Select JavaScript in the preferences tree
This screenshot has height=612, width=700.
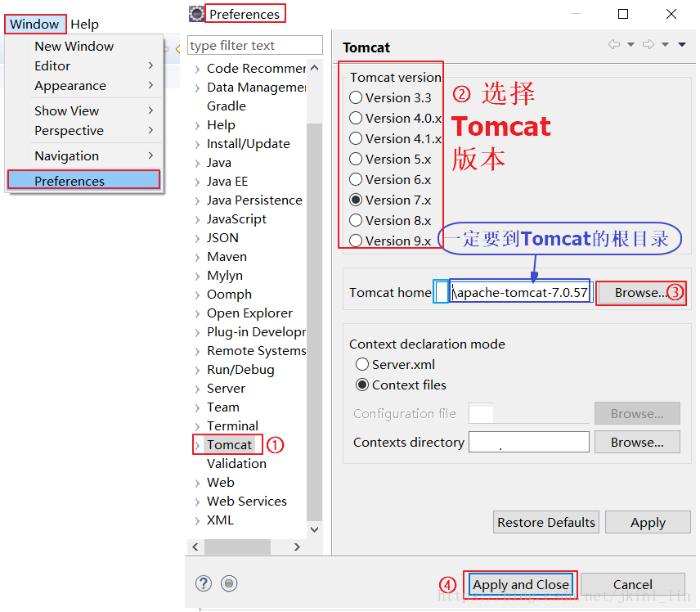[236, 219]
